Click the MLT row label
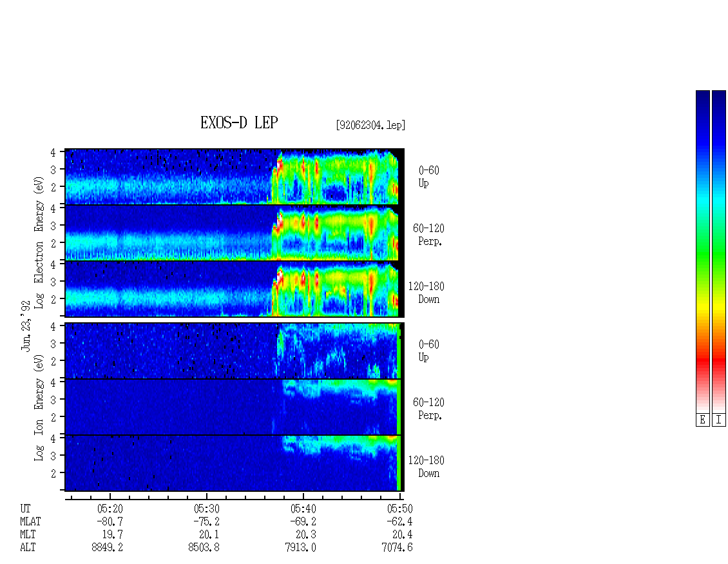 point(28,535)
